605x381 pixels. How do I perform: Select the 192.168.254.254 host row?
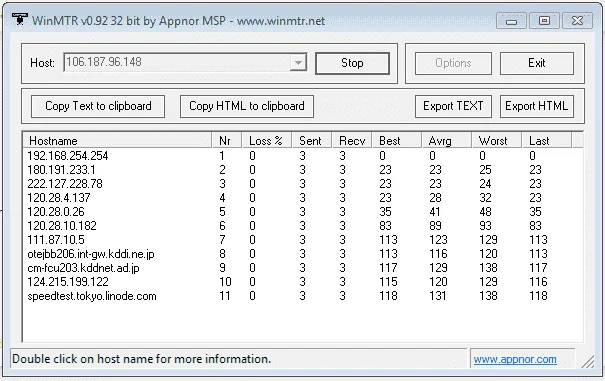pyautogui.click(x=302, y=156)
